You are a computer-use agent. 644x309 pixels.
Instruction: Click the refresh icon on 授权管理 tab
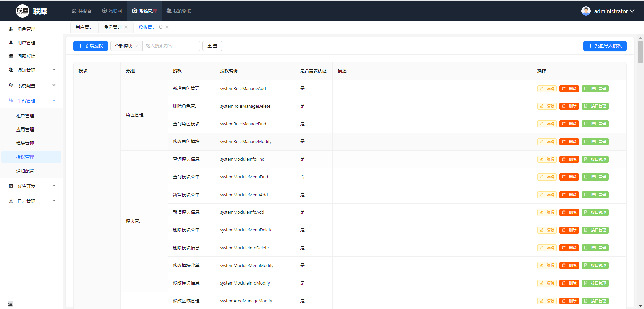[x=161, y=27]
